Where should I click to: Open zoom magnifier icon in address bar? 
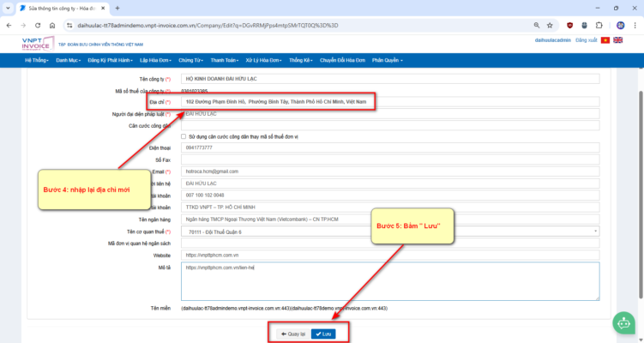(537, 26)
